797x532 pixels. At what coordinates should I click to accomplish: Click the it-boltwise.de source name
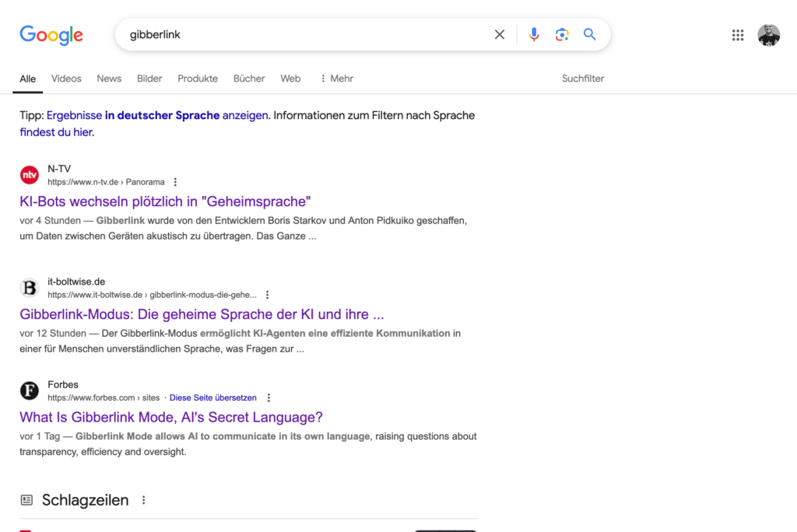tap(76, 282)
